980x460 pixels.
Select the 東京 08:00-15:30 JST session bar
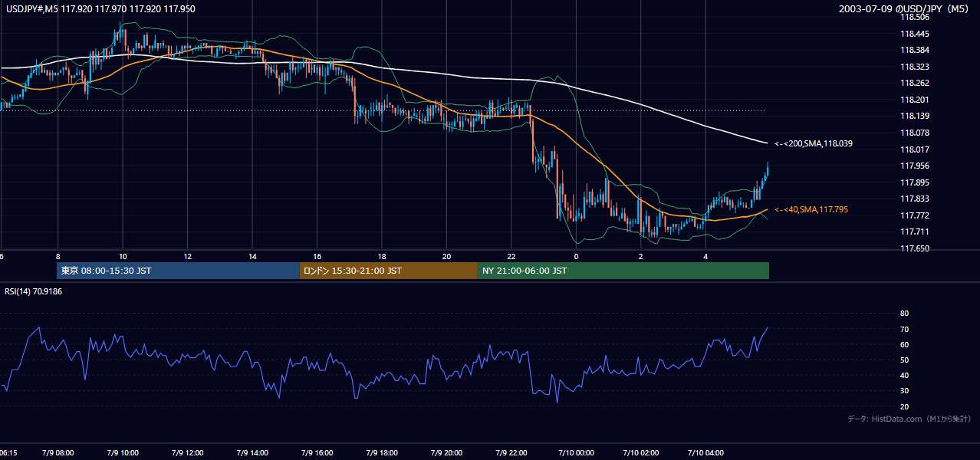178,271
